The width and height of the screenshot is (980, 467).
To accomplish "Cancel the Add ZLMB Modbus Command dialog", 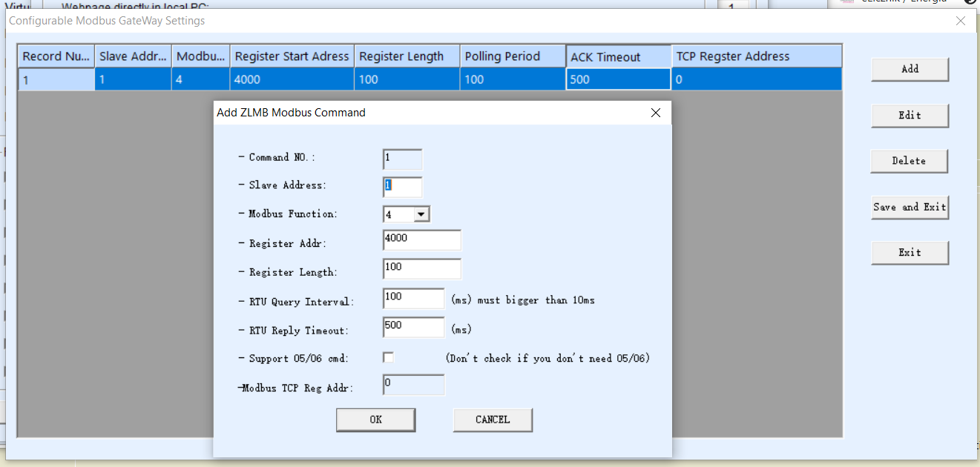I will click(493, 420).
